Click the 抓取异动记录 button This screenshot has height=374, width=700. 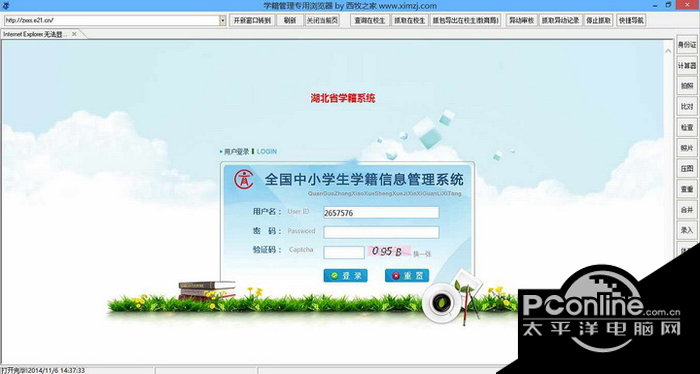click(x=560, y=21)
